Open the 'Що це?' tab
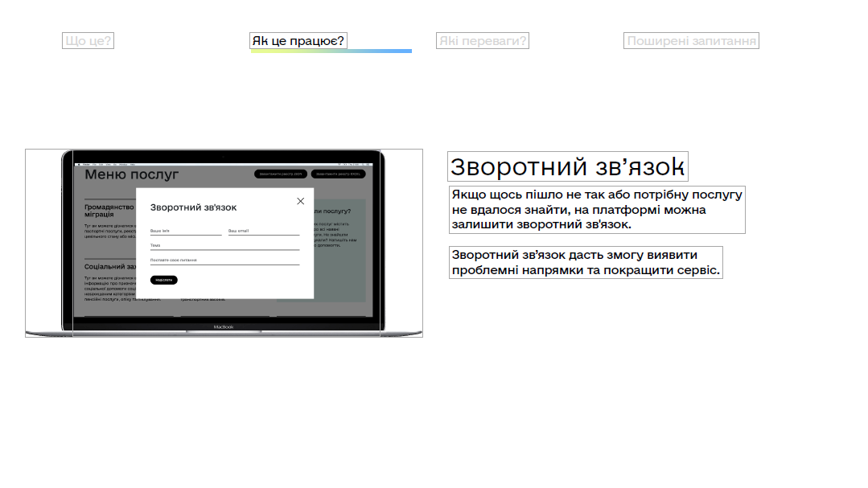The height and width of the screenshot is (488, 868). pyautogui.click(x=88, y=41)
